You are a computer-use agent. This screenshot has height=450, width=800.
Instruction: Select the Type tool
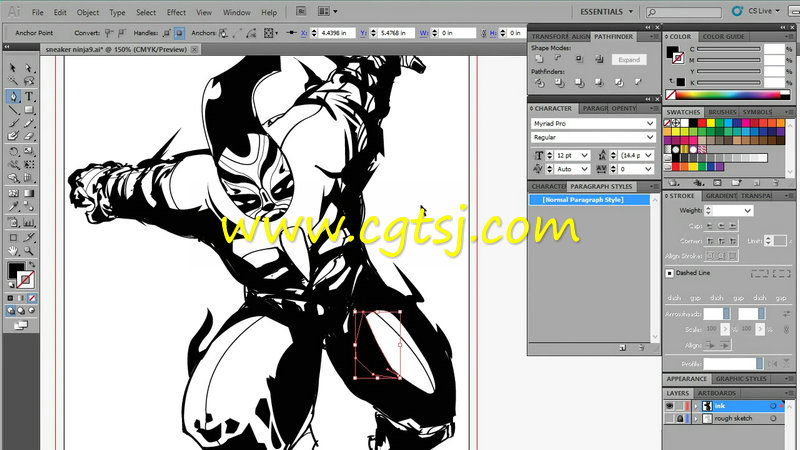(x=29, y=96)
